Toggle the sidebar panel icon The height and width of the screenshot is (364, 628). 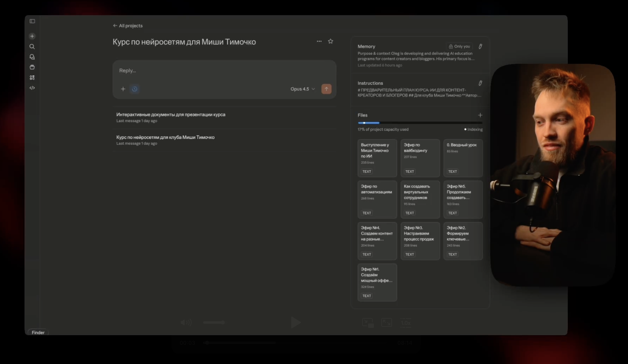[32, 21]
